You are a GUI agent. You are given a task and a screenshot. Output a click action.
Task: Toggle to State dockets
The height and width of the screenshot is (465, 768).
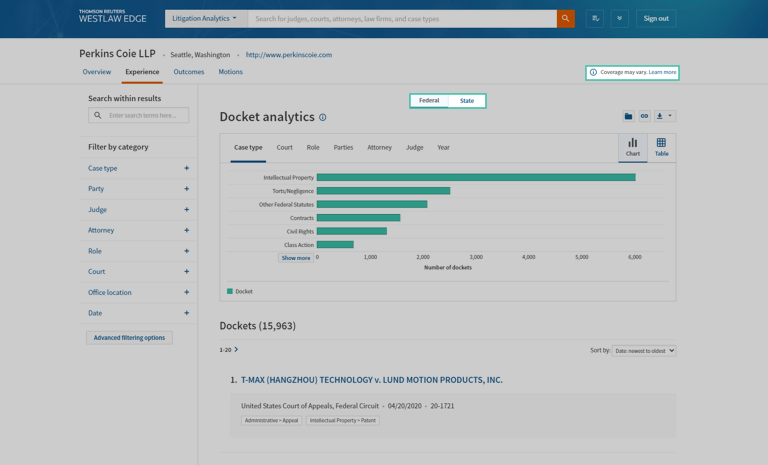(467, 101)
